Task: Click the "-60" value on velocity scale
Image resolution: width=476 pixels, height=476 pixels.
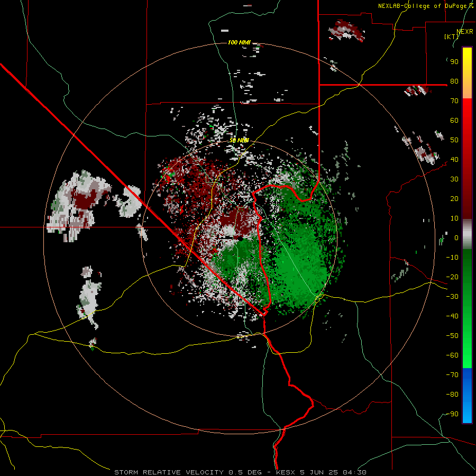Action: [452, 355]
